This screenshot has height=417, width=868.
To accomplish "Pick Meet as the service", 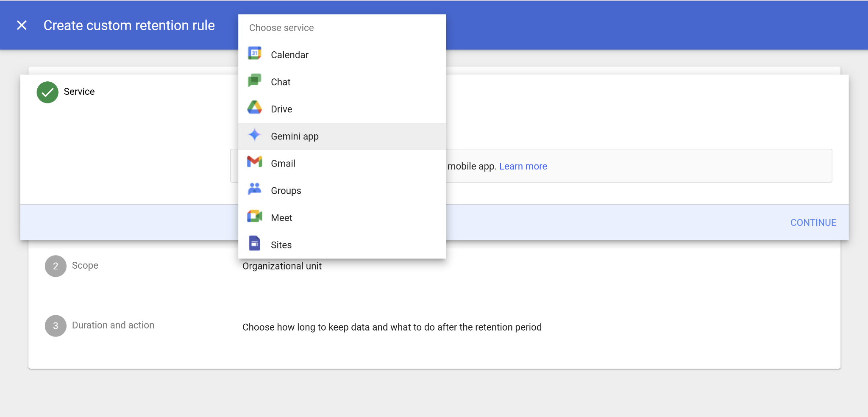I will pyautogui.click(x=342, y=218).
